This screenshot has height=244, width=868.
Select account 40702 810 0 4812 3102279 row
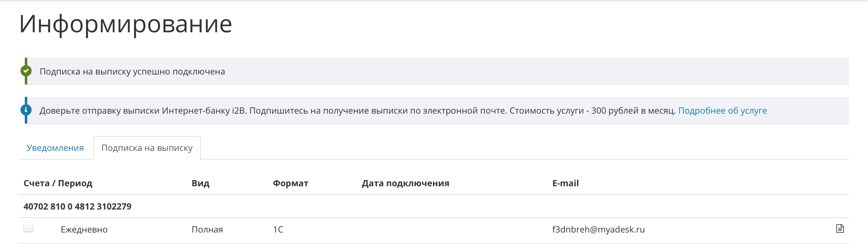point(434,206)
